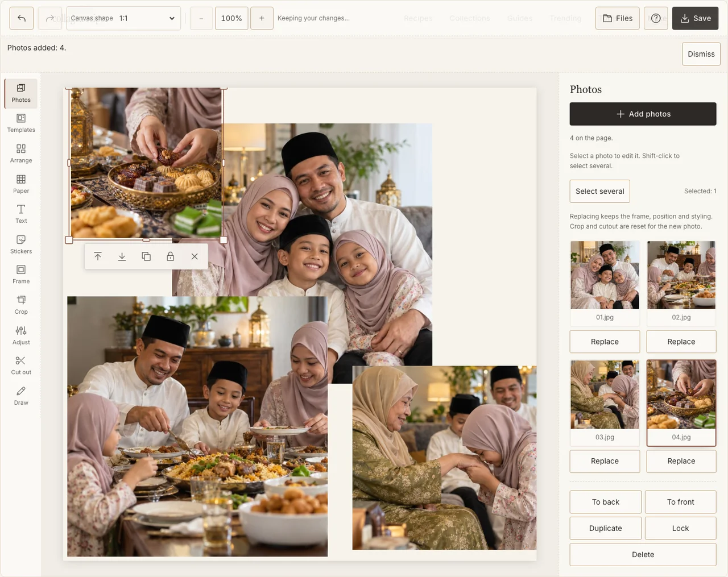The height and width of the screenshot is (577, 728).
Task: Open the help question-mark button
Action: point(656,18)
